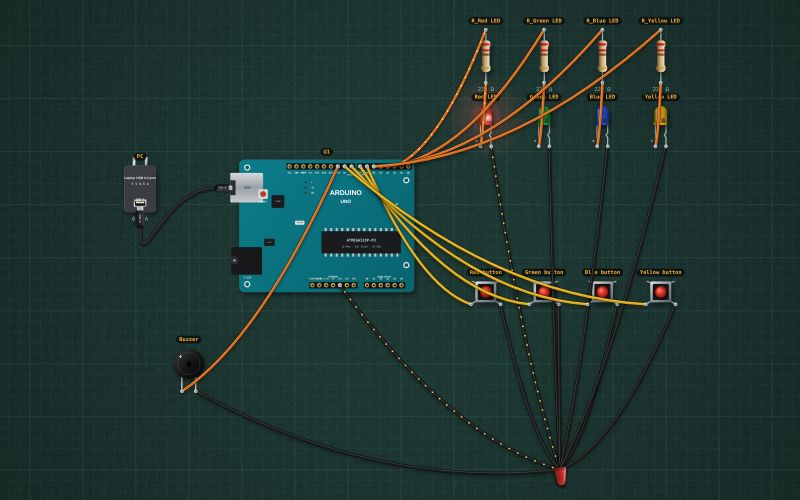Viewport: 800px width, 500px height.
Task: Select the Yellow LED label
Action: (661, 97)
